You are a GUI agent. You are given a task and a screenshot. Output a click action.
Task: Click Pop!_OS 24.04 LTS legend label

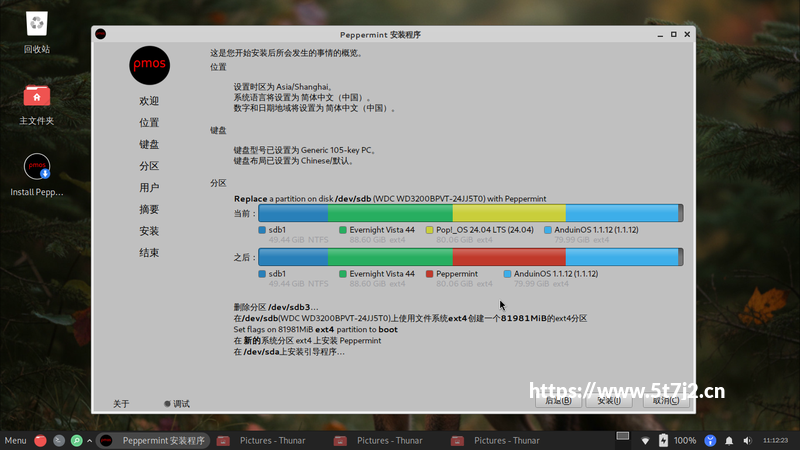click(x=485, y=230)
